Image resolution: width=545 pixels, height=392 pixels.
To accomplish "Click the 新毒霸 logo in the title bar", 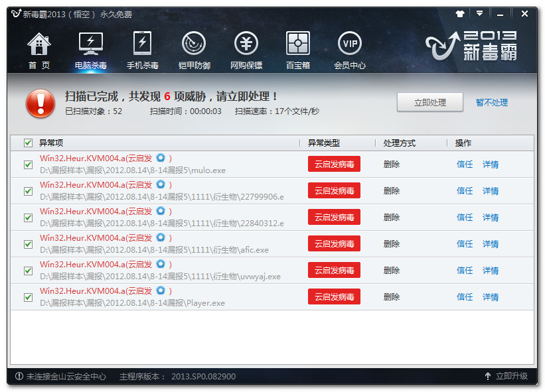I will coord(17,14).
